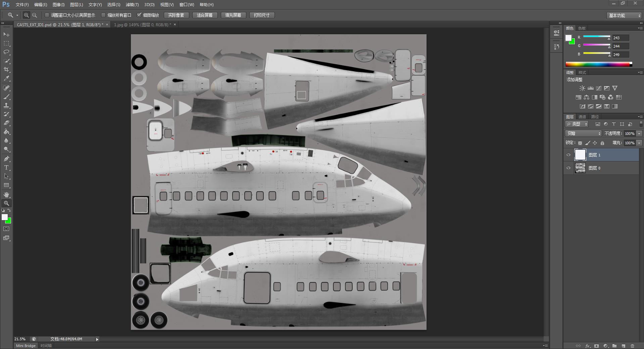The width and height of the screenshot is (644, 349).
Task: Click the toolbox foreground color swatch
Action: [x=5, y=217]
